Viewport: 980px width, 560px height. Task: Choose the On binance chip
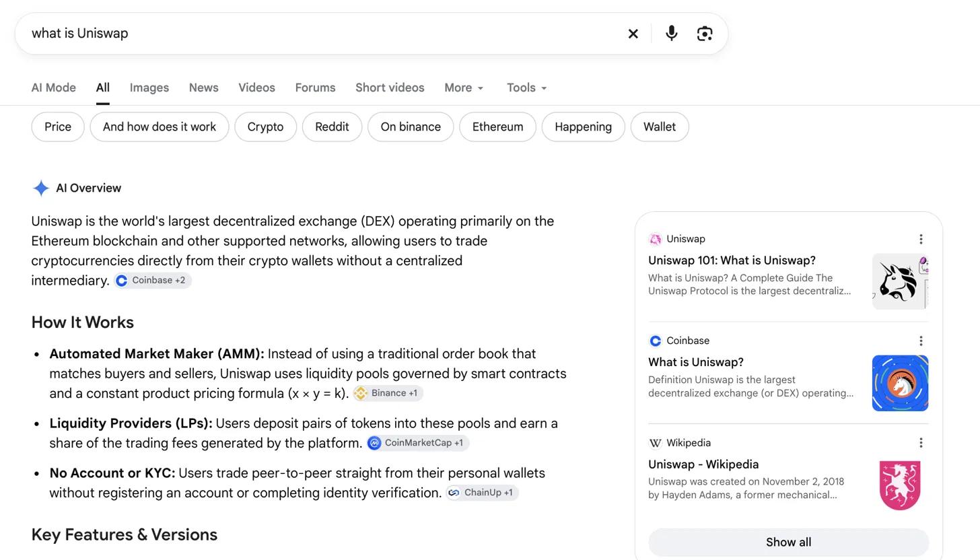click(x=411, y=127)
